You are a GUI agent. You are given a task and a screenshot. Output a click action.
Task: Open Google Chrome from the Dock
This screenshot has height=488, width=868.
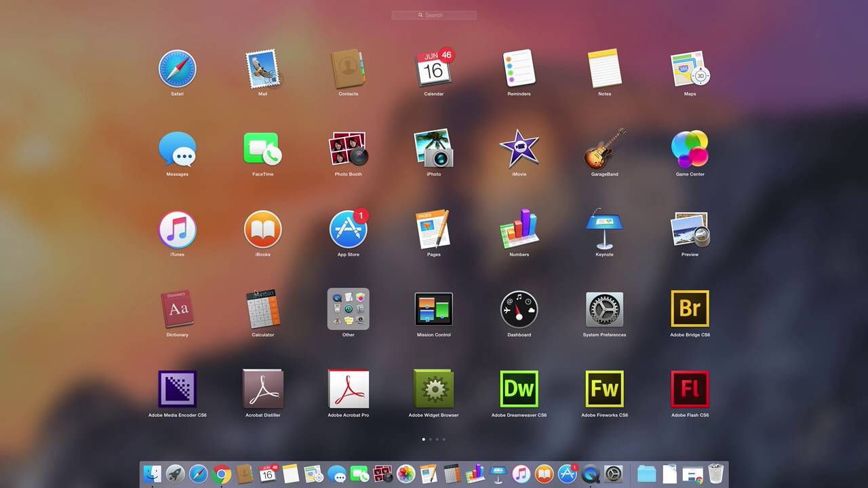[221, 474]
